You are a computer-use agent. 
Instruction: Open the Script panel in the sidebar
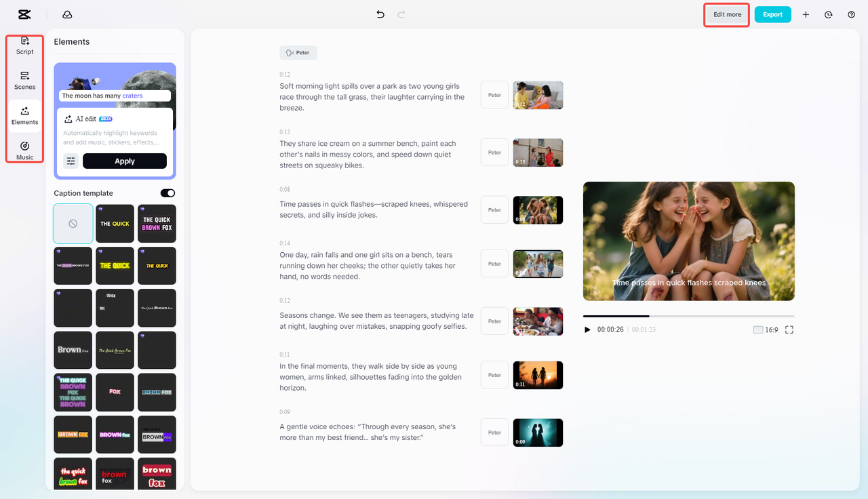[x=24, y=45]
